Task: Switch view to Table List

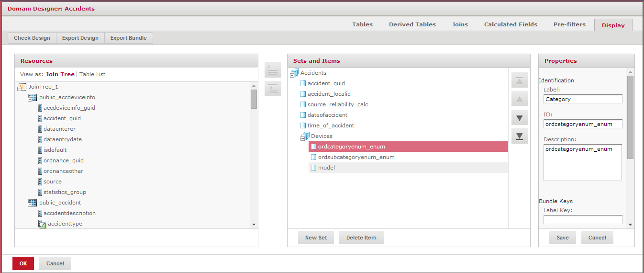Action: pyautogui.click(x=92, y=74)
